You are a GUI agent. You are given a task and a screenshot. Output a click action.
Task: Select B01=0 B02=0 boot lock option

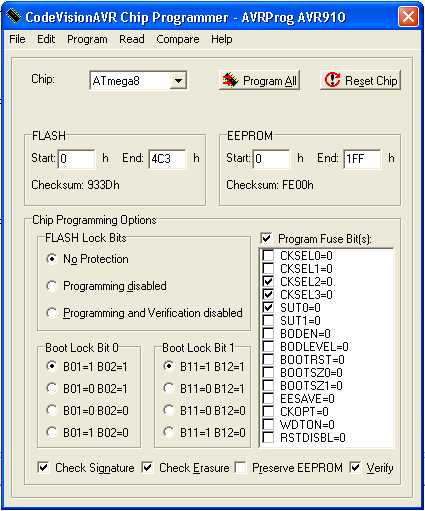52,410
